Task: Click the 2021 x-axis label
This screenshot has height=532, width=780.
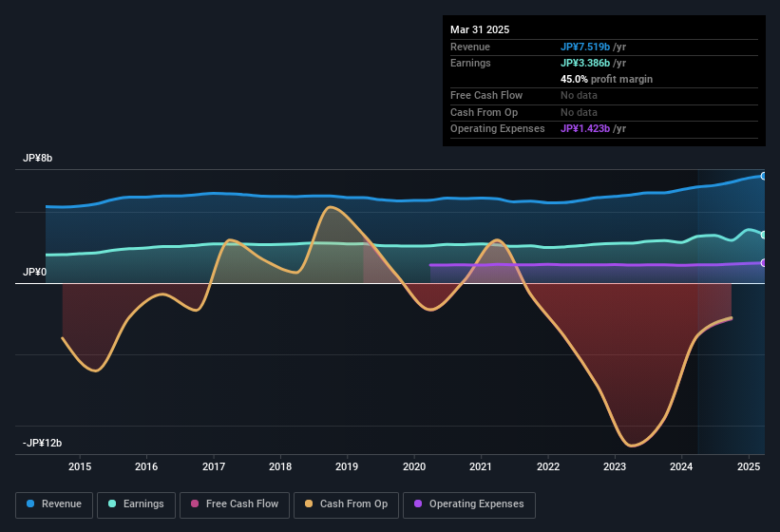Action: coord(481,466)
